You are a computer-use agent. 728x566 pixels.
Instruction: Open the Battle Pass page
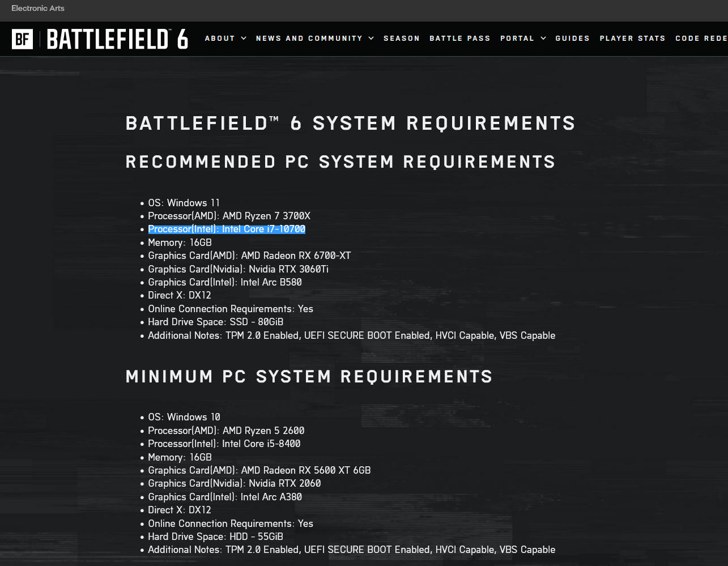(459, 39)
